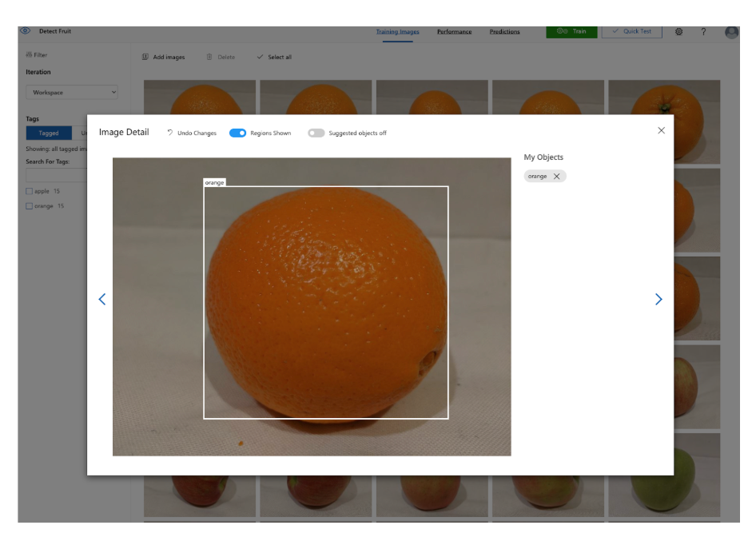Go to the previous image with left arrow
This screenshot has height=537, width=756.
point(101,299)
